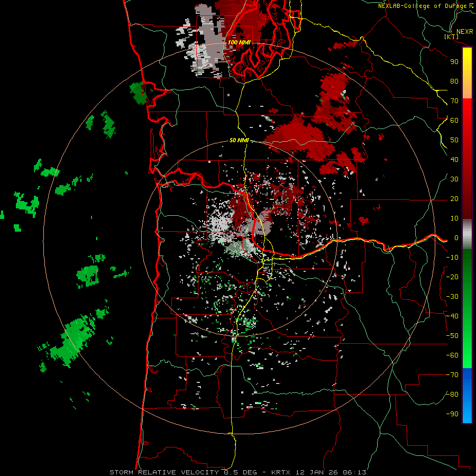Click the "NEXR" label above the scale

[x=464, y=31]
